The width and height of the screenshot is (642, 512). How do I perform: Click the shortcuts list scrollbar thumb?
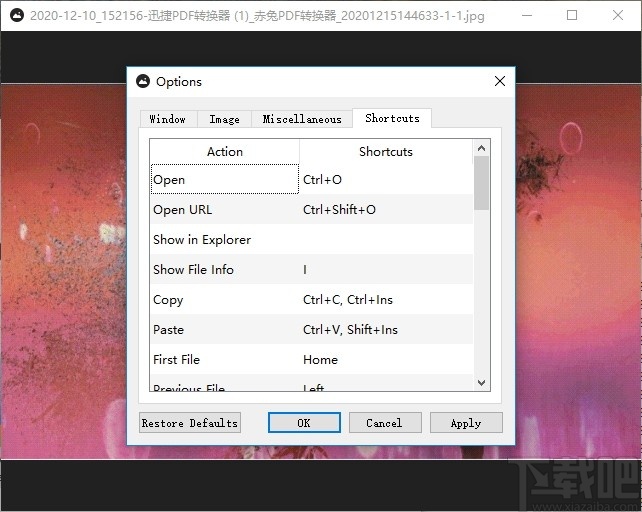click(482, 183)
